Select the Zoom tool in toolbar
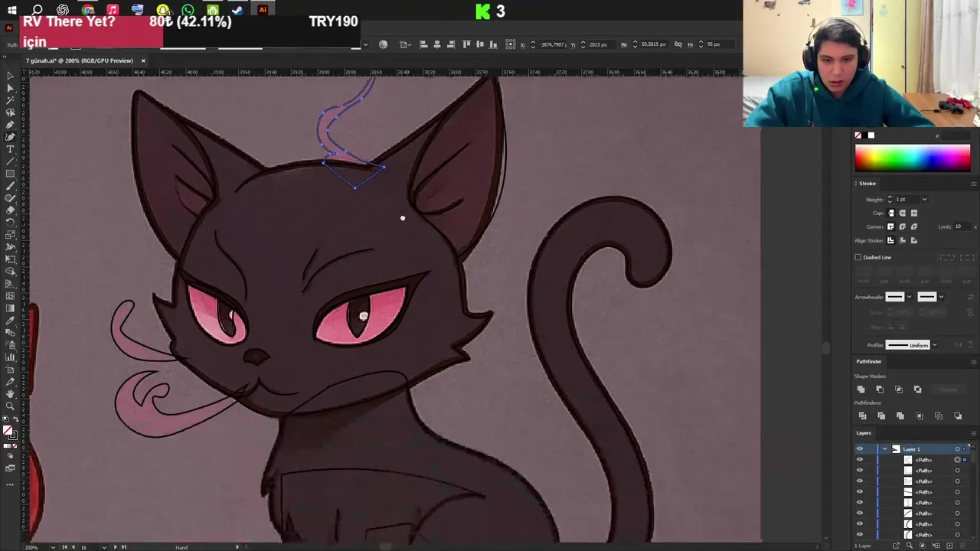The width and height of the screenshot is (980, 551). 10,406
